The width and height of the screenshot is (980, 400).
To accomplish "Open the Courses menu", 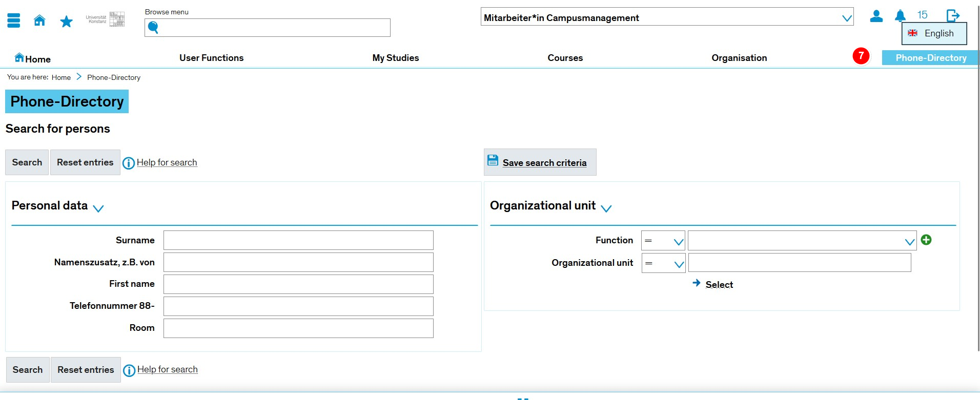I will point(565,58).
